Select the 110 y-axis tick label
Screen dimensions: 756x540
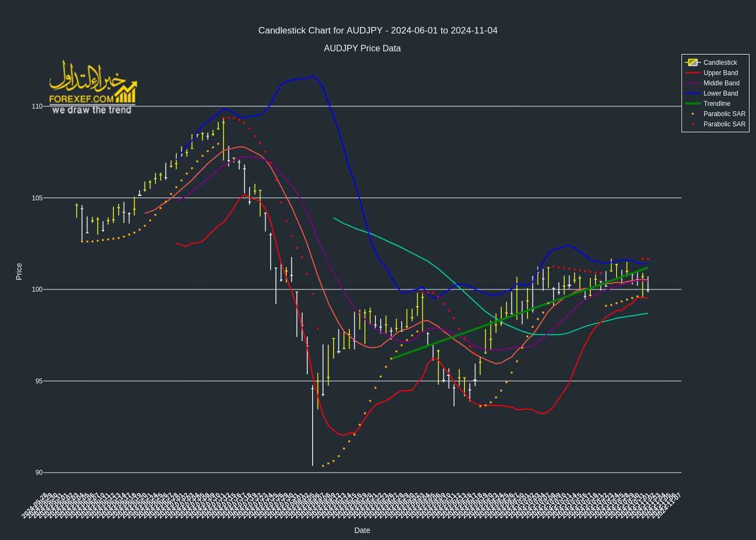tap(37, 106)
